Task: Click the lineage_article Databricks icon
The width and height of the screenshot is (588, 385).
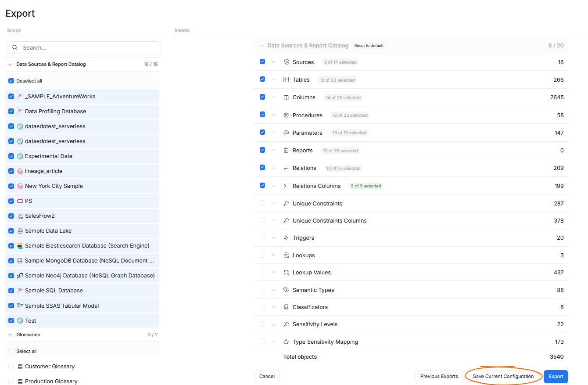Action: tap(20, 171)
